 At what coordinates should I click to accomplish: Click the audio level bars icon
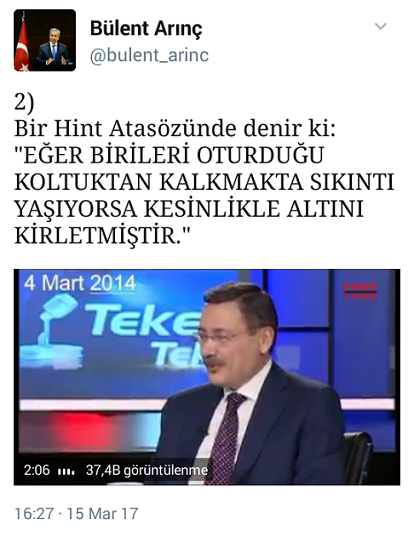point(66,472)
